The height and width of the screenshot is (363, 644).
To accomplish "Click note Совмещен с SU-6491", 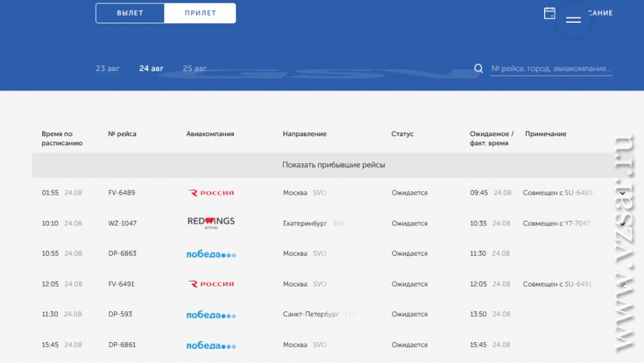I will pos(557,284).
